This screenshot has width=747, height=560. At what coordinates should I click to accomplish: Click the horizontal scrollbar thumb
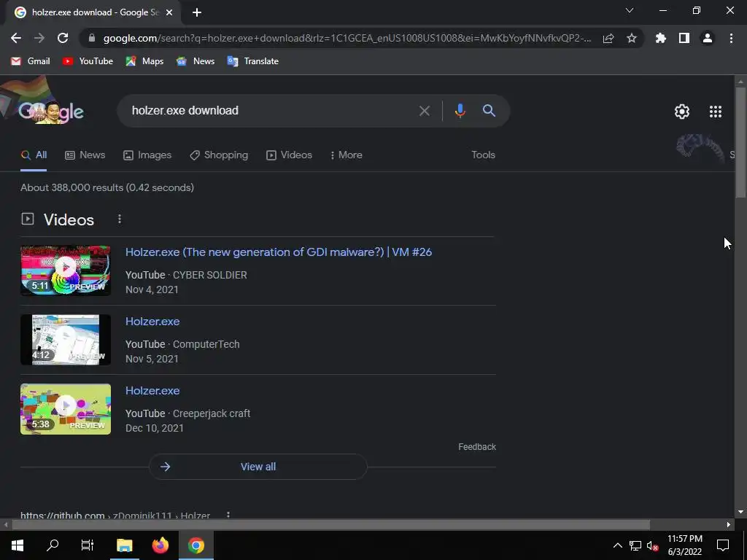pos(330,524)
